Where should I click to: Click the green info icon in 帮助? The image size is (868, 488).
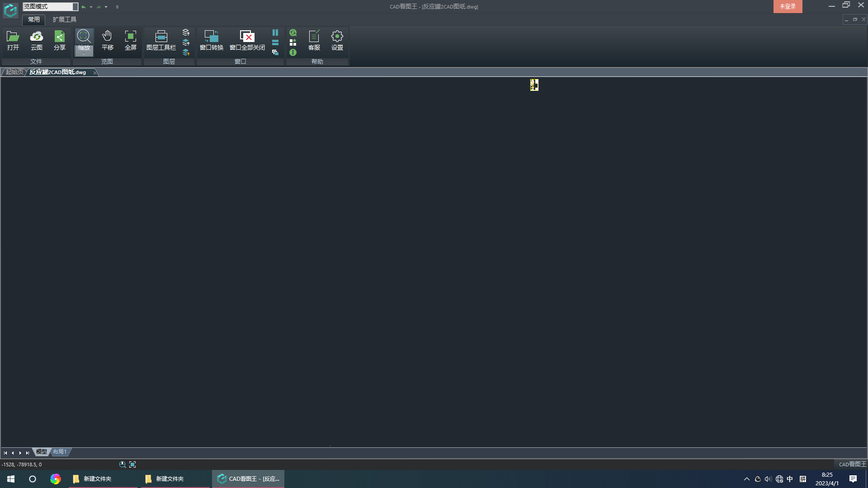[293, 52]
